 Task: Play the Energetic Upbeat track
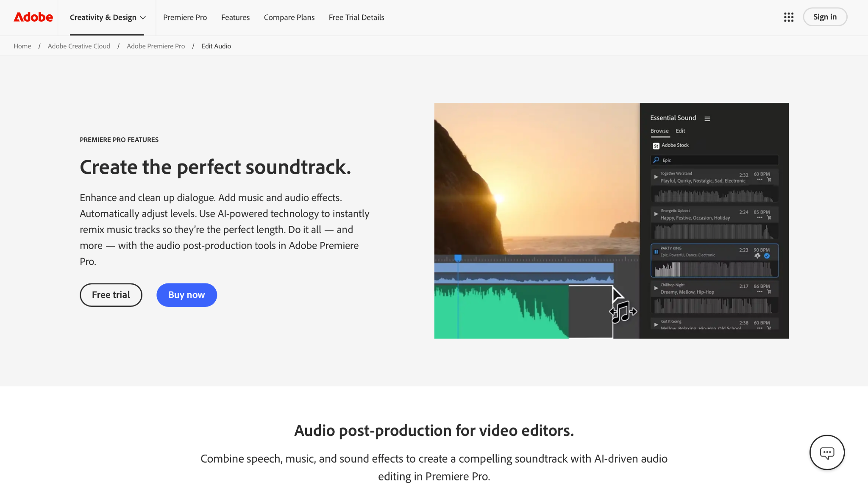click(656, 214)
